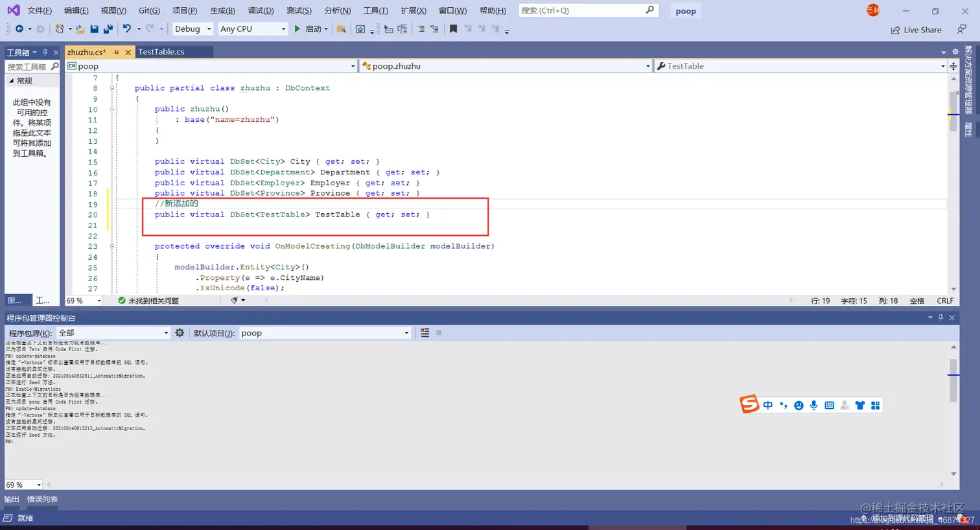Open file using the folder icon
The width and height of the screenshot is (980, 530).
click(80, 29)
